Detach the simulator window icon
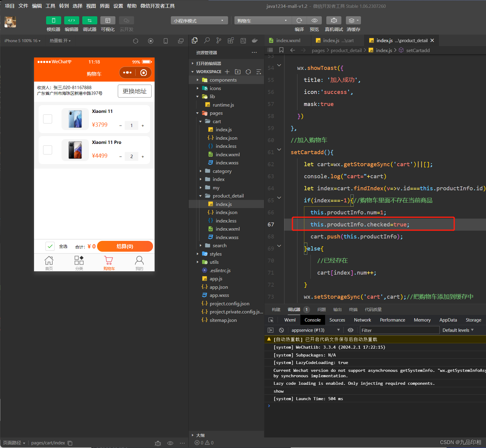 click(x=181, y=41)
